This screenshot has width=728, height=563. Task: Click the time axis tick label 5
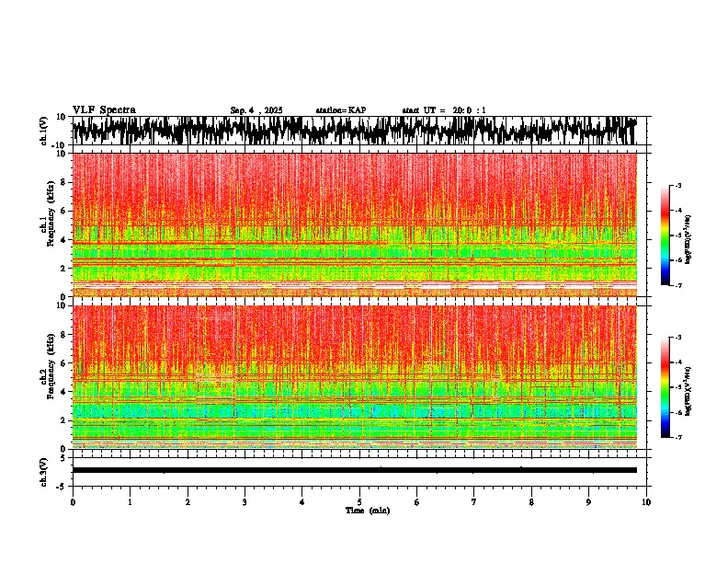tap(359, 502)
